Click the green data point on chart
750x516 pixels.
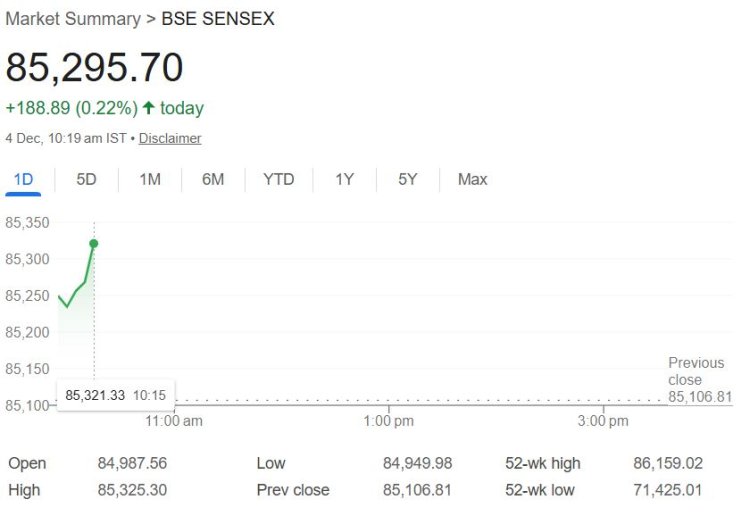click(94, 243)
